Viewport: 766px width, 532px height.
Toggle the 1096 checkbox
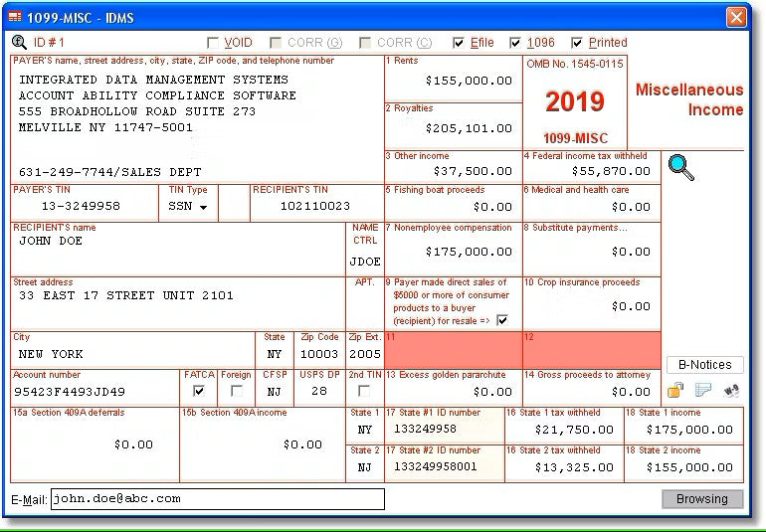[515, 43]
